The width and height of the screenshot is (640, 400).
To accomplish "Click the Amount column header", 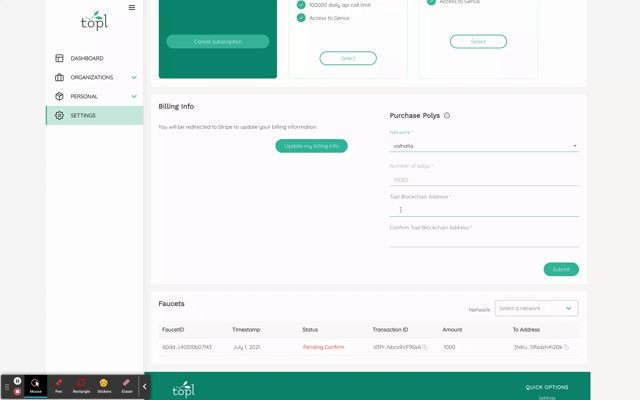I will click(452, 329).
